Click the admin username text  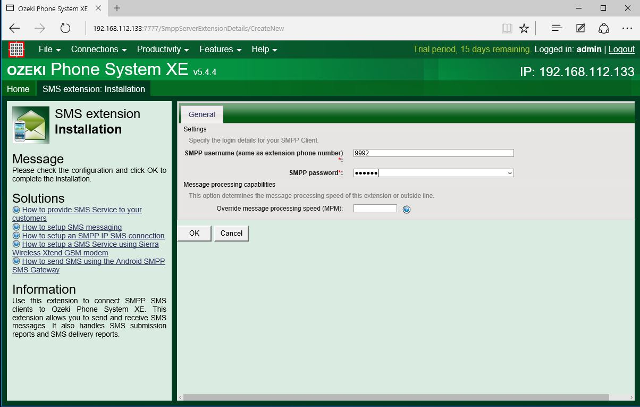(x=589, y=49)
